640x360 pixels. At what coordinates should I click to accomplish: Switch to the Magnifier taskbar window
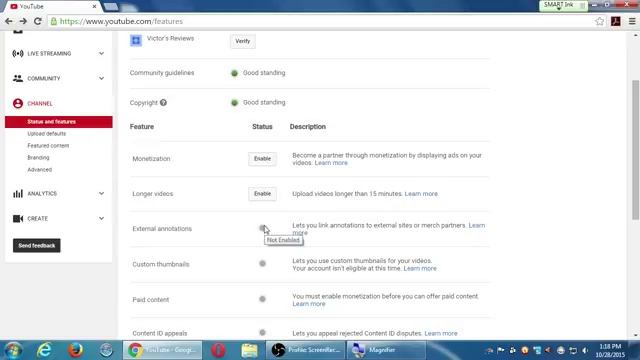pyautogui.click(x=386, y=350)
